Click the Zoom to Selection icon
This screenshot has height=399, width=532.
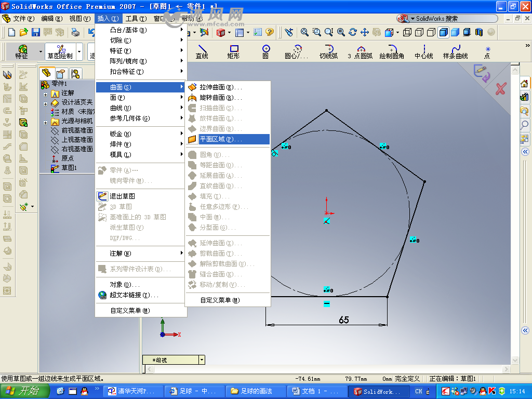coord(341,32)
